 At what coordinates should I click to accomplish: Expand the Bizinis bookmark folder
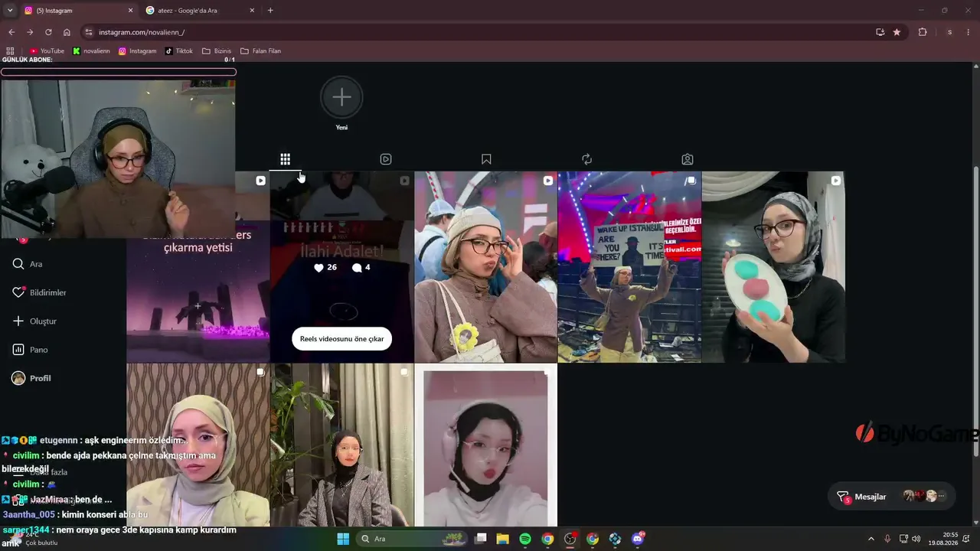point(217,51)
